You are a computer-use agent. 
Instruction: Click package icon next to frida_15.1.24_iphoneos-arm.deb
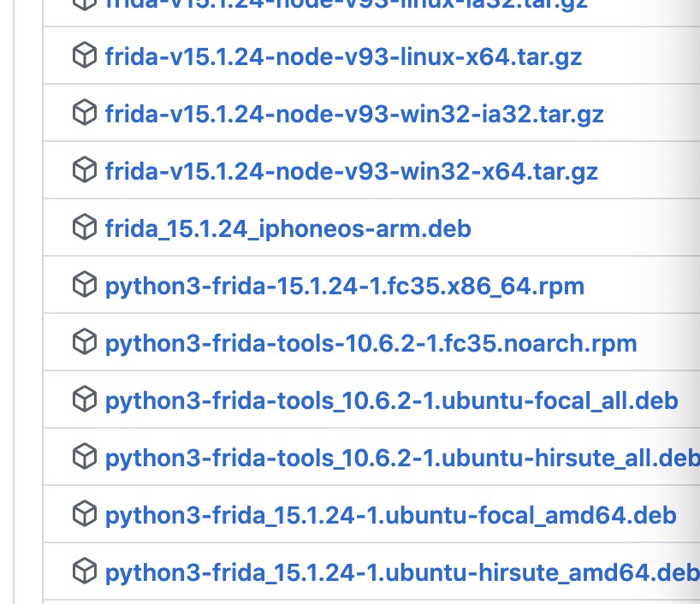84,228
